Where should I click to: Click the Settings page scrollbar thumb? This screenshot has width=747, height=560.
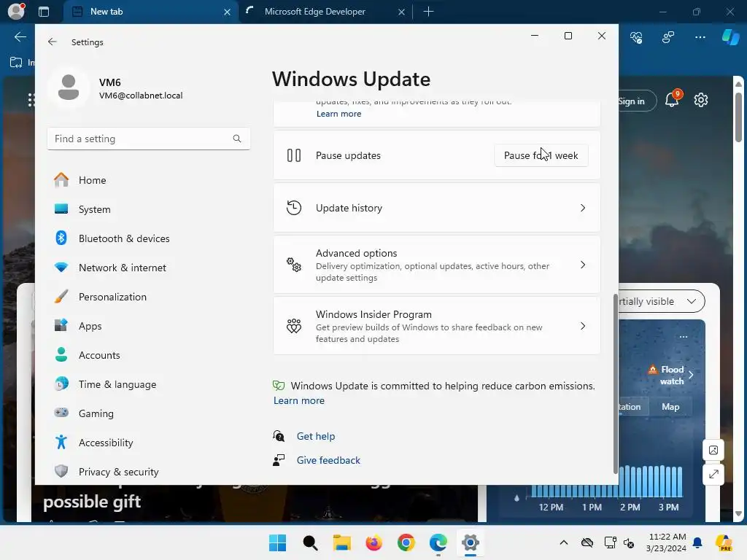click(615, 384)
